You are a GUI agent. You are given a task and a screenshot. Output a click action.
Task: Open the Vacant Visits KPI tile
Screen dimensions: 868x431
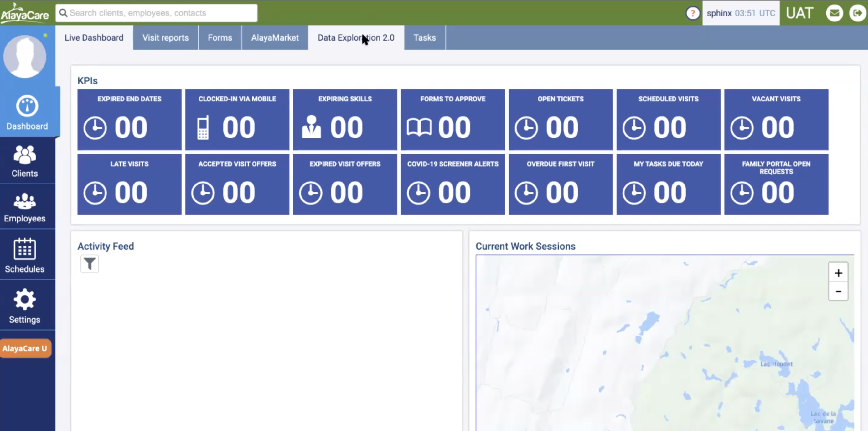(776, 119)
